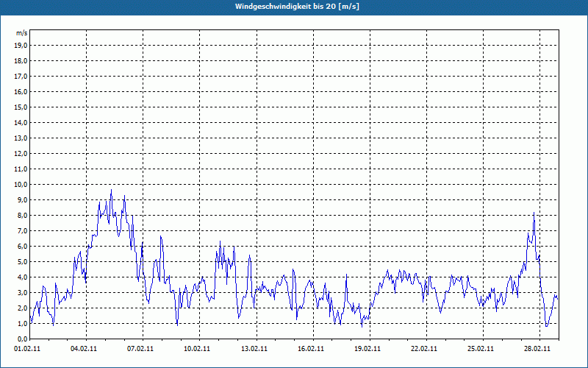Click the 17,0 y-axis label
Image resolution: width=588 pixels, height=368 pixels.
tap(21, 77)
